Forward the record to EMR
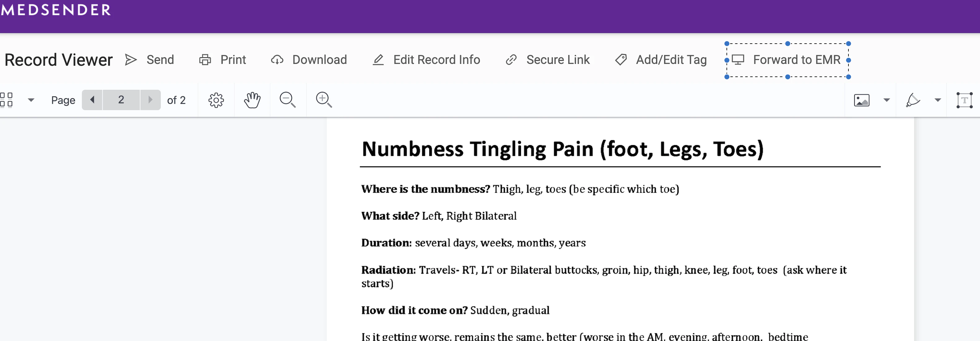This screenshot has width=980, height=341. (x=787, y=60)
